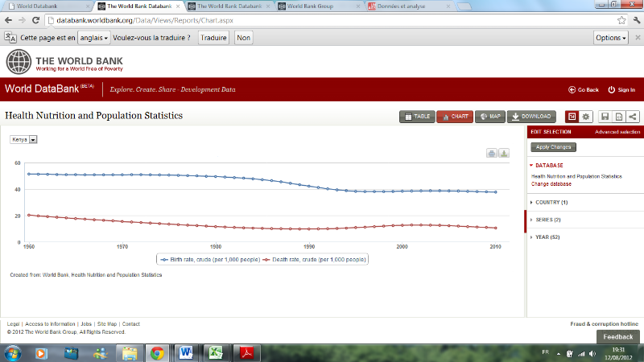This screenshot has height=362, width=644.
Task: Expand the SERIES (2) section
Action: click(x=546, y=220)
